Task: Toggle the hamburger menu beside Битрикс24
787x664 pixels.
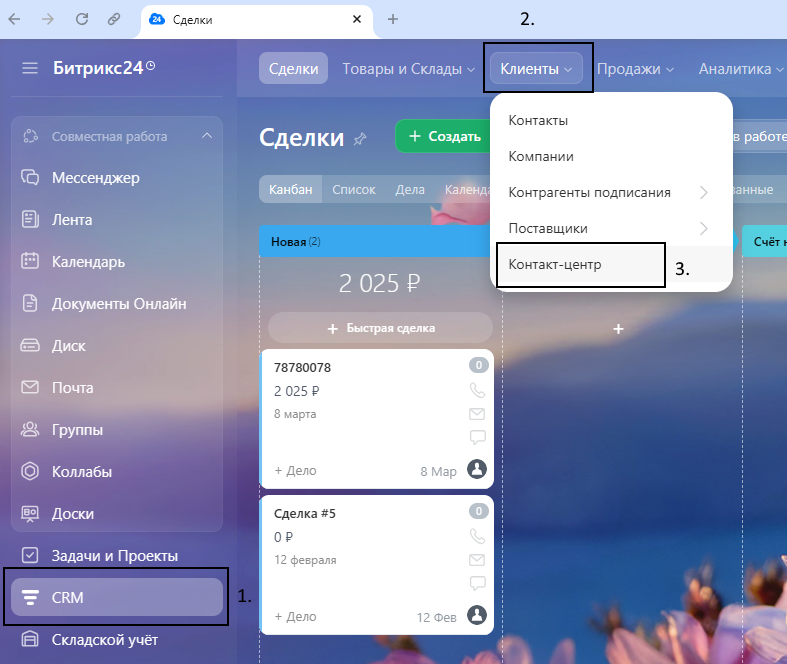Action: tap(30, 68)
